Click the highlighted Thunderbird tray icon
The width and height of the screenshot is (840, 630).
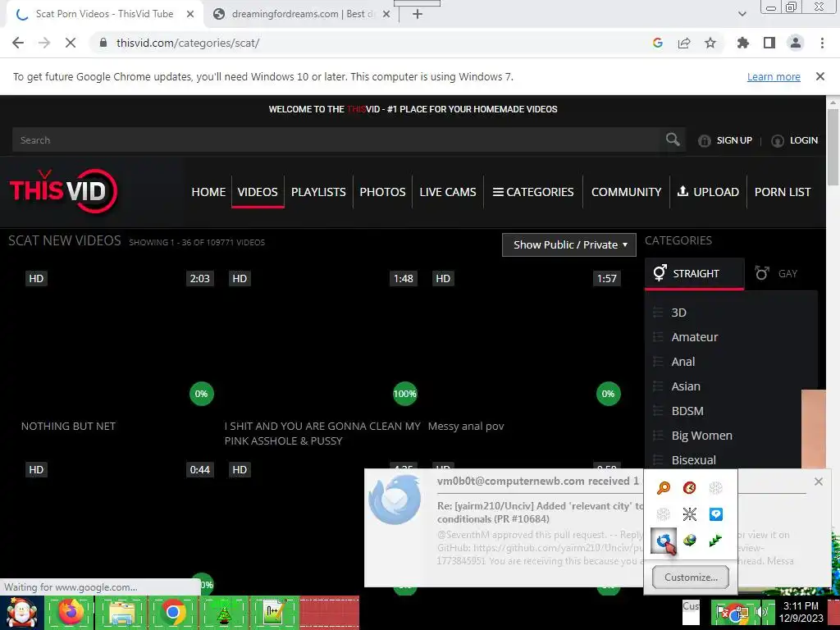click(663, 541)
